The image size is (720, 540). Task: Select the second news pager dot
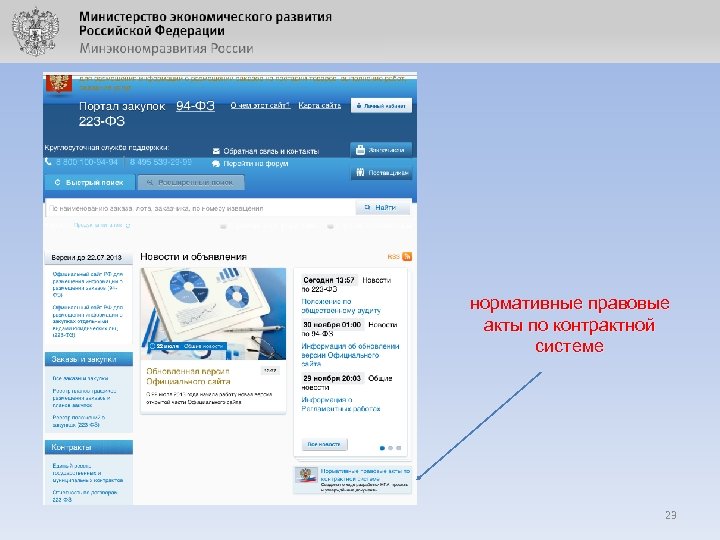[x=390, y=448]
